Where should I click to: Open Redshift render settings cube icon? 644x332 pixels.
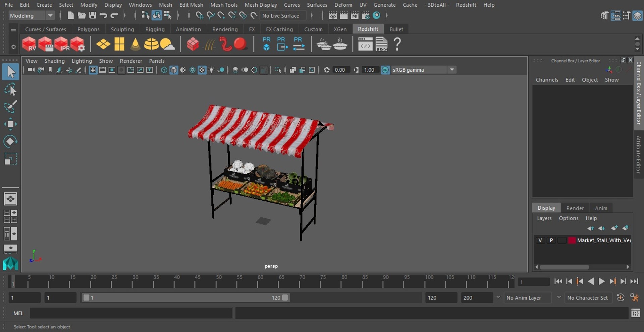78,44
